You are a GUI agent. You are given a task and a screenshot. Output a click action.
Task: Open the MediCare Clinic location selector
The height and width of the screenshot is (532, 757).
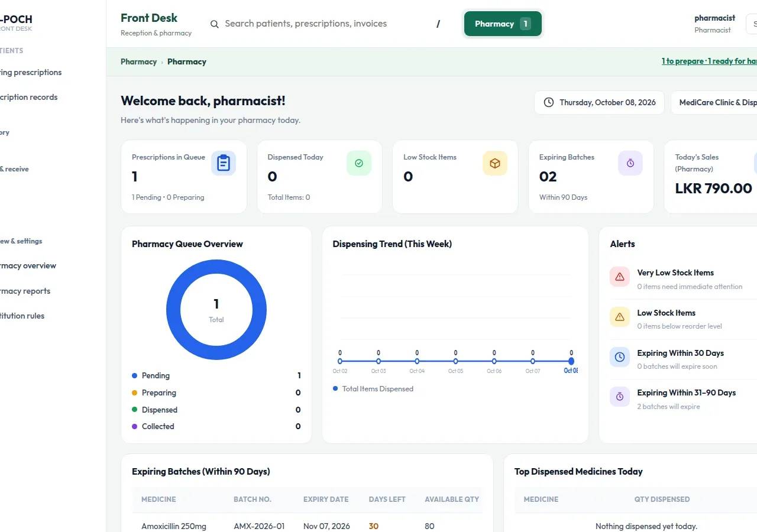click(x=714, y=102)
